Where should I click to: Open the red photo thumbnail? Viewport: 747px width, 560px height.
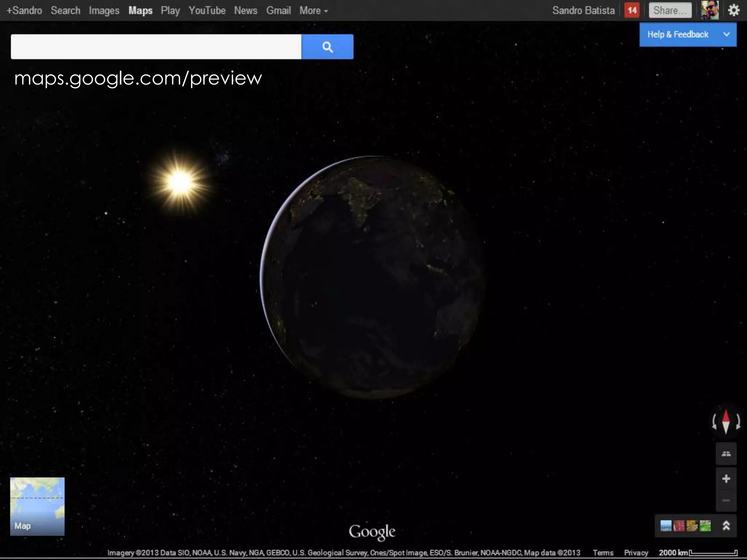[679, 526]
